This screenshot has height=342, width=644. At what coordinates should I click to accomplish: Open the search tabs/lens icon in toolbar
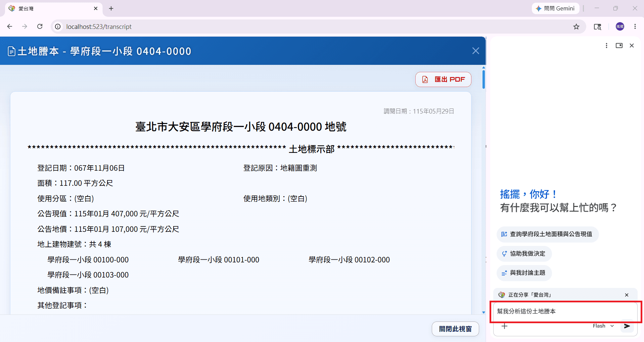click(597, 27)
